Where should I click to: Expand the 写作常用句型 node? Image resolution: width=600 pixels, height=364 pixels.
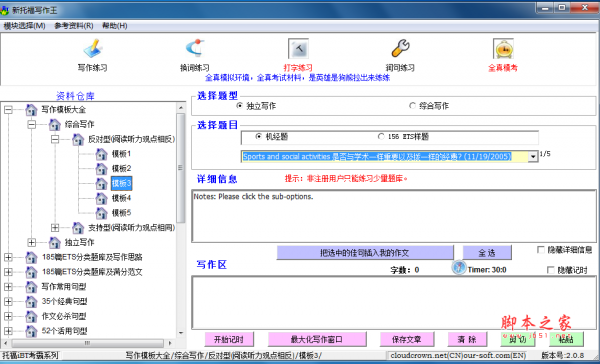click(8, 287)
